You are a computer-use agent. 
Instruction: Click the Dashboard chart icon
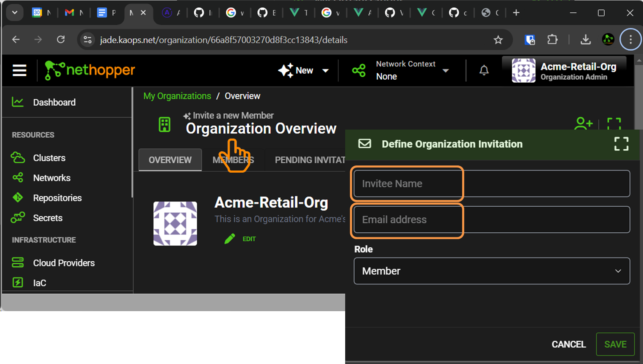[x=17, y=102]
